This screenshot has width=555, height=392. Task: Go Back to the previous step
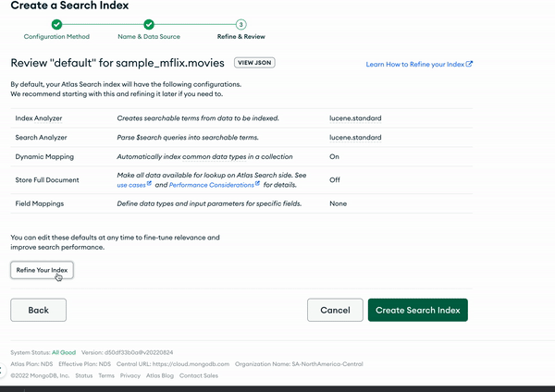point(39,311)
